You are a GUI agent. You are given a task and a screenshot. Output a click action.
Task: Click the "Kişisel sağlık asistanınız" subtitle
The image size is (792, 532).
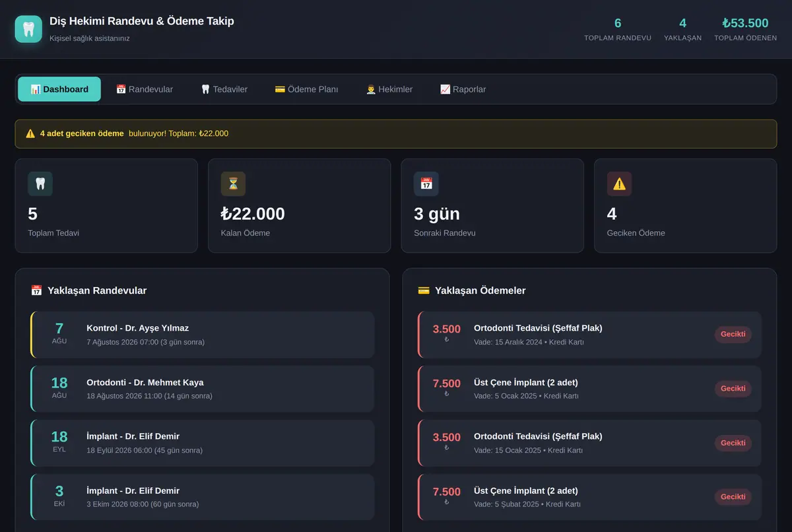[x=90, y=38]
